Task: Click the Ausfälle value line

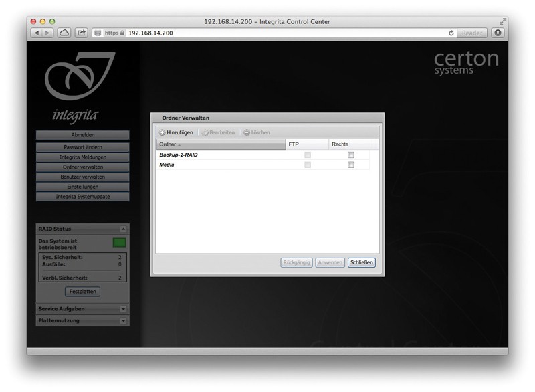Action: pos(82,264)
